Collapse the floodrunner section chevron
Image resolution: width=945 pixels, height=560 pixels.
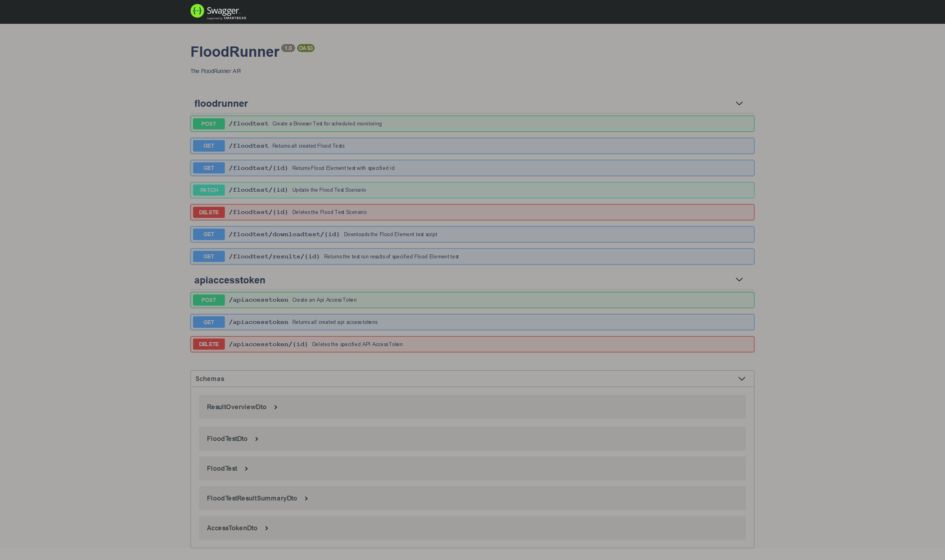point(739,103)
